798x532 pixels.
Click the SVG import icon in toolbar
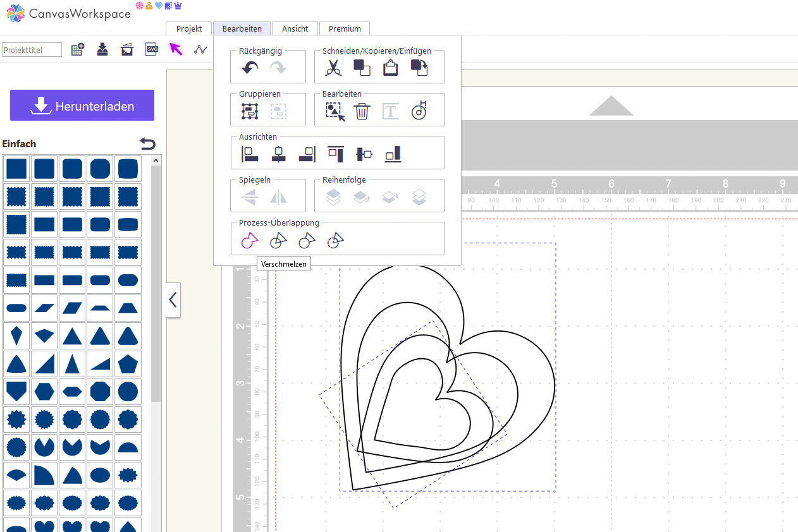(151, 49)
